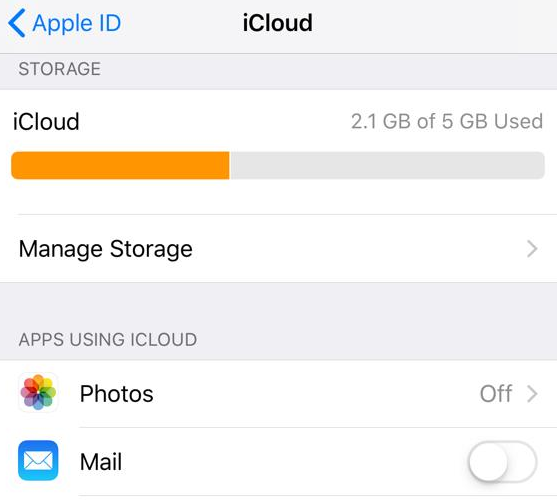Expand the Manage Storage chevron arrow
557x502 pixels.
point(532,249)
